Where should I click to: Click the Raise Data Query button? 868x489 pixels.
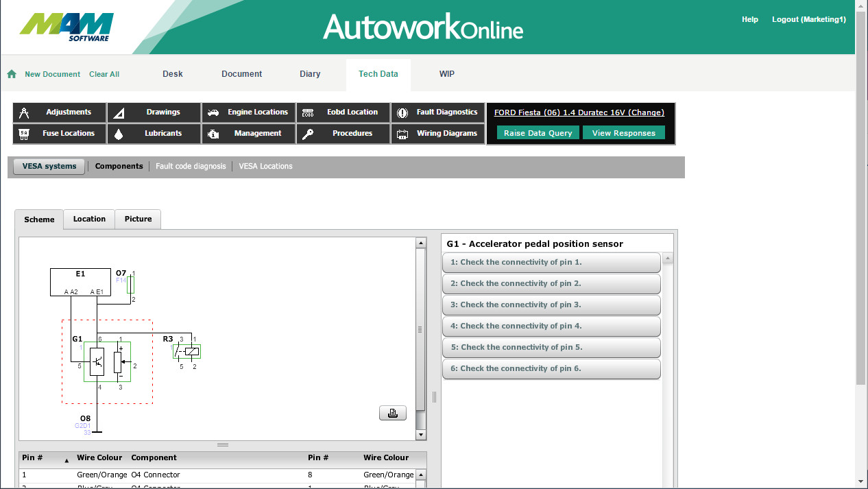click(x=538, y=133)
